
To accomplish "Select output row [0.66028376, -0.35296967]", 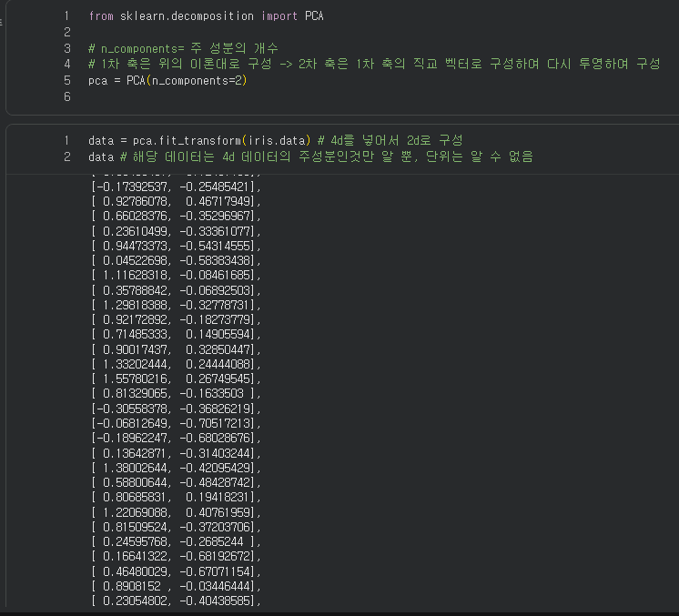I will [177, 216].
